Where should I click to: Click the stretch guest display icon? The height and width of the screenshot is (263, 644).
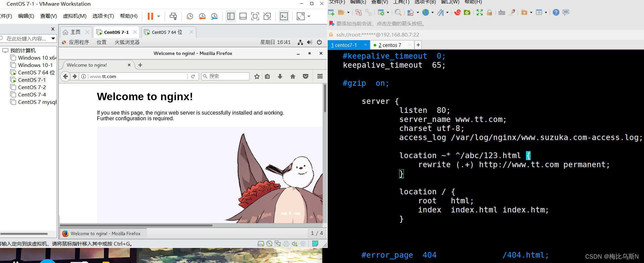[301, 16]
